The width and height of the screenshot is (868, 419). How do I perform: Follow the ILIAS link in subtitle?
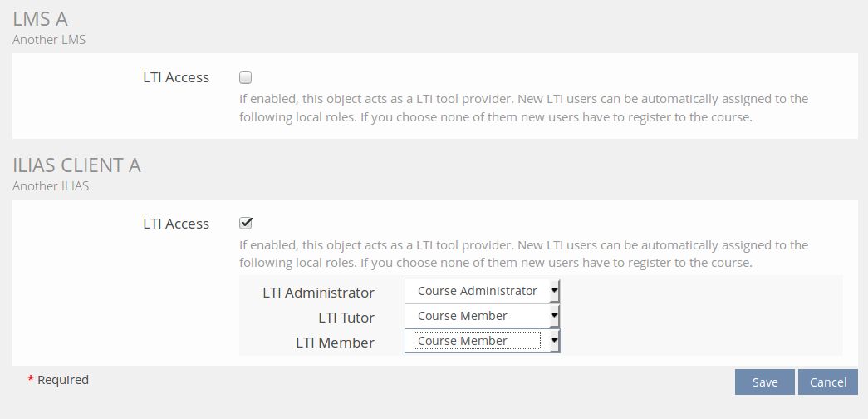point(75,186)
